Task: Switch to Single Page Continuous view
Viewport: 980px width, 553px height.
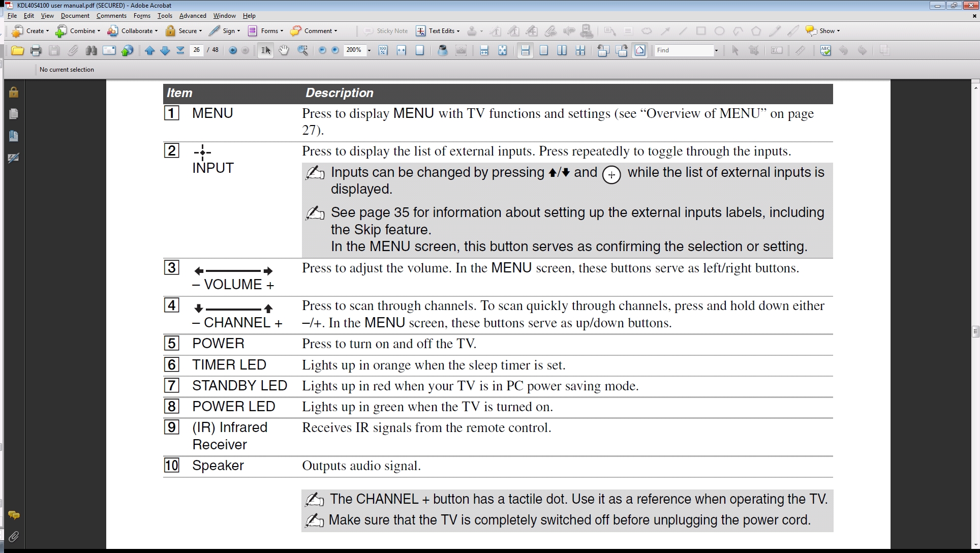Action: (x=525, y=50)
